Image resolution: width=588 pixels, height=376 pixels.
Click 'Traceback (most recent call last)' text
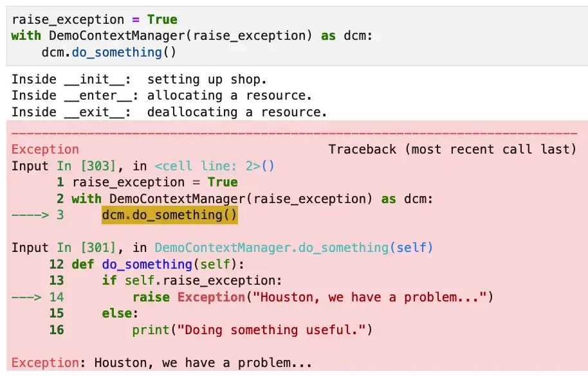click(452, 149)
